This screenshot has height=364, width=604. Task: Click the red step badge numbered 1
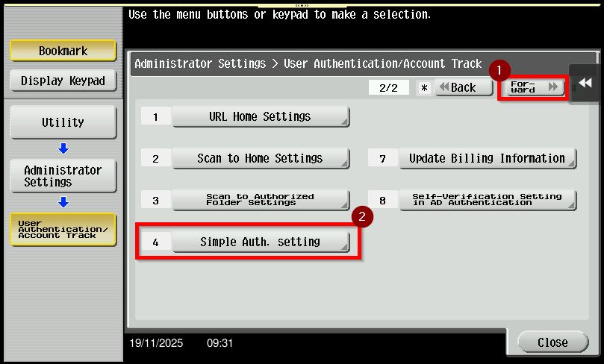(x=499, y=71)
